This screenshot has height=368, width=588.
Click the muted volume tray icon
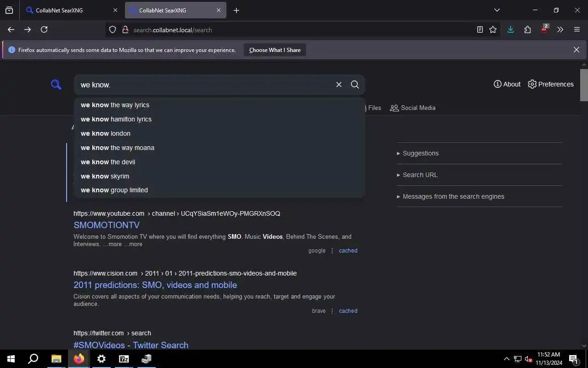coord(528,359)
